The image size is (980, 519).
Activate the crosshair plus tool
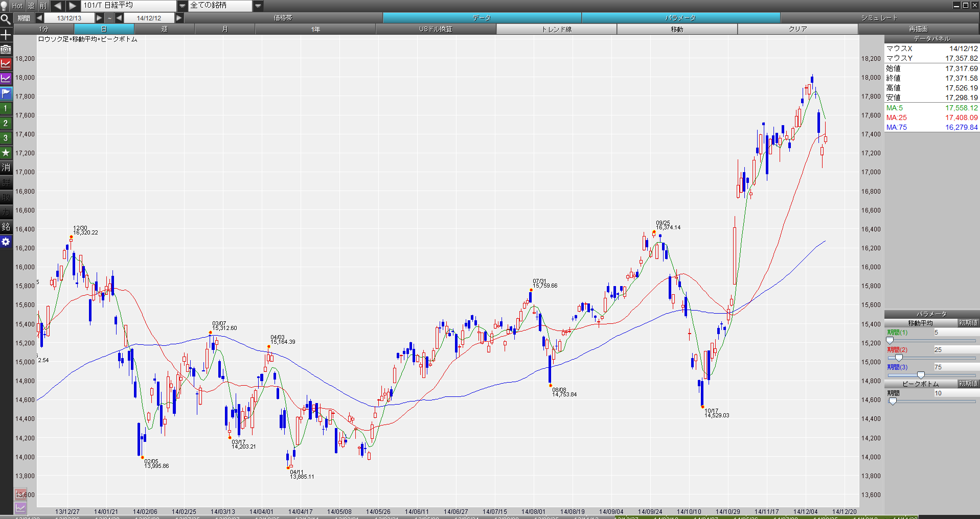tap(6, 35)
